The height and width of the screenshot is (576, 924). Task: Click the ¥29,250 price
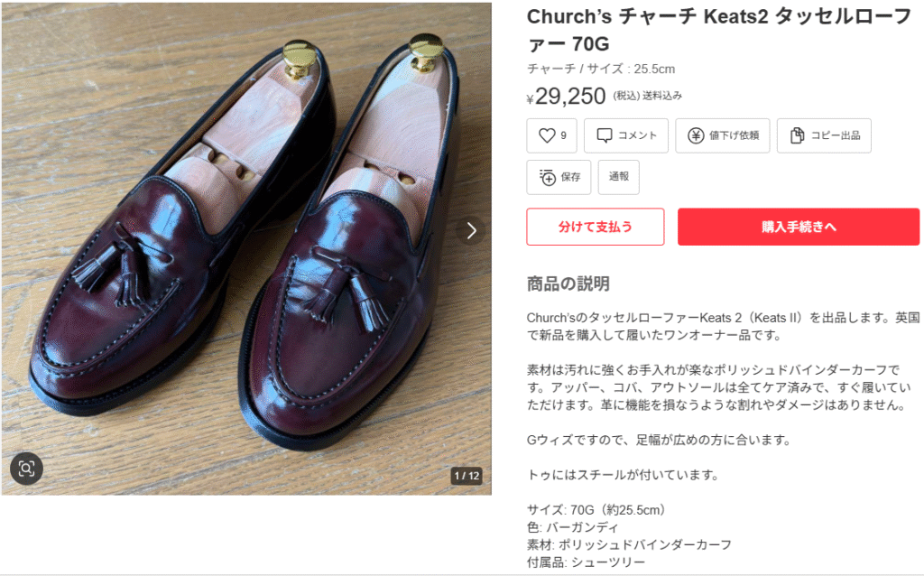click(569, 97)
